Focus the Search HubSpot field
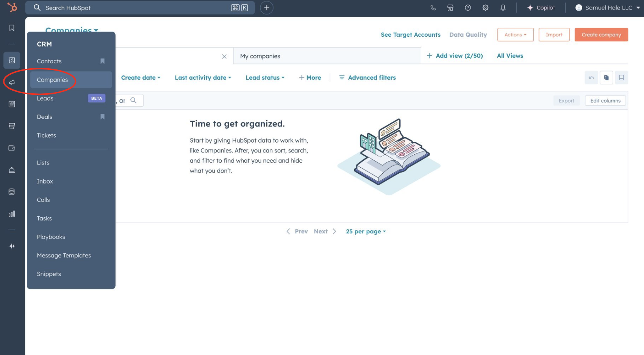 140,8
